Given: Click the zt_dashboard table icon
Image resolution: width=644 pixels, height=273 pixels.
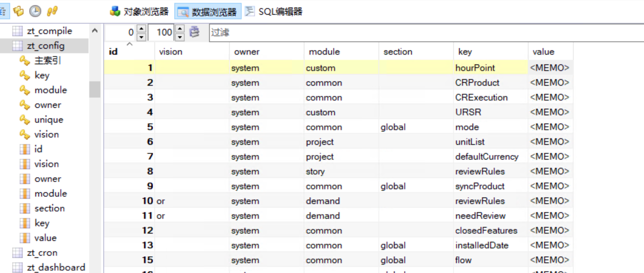Looking at the screenshot, I should 17,268.
